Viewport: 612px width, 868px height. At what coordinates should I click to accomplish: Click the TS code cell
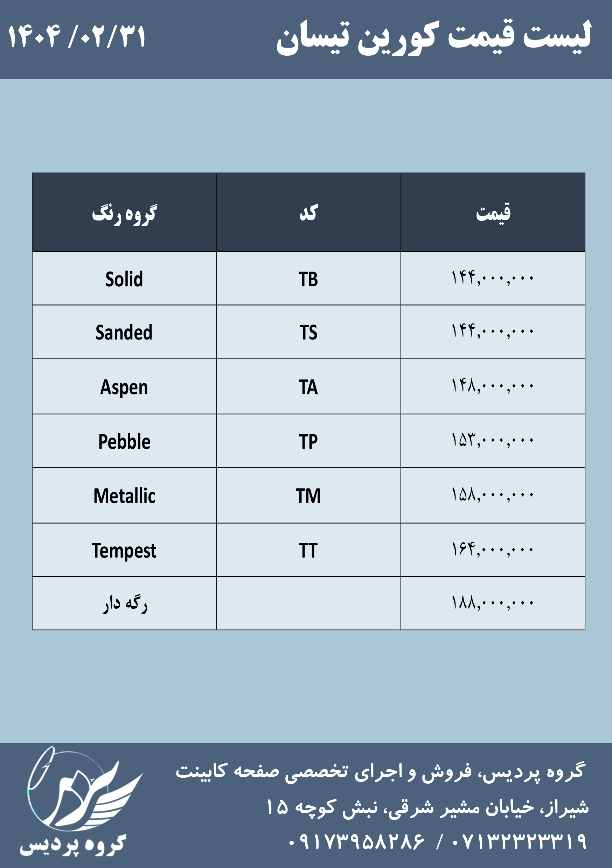[308, 332]
